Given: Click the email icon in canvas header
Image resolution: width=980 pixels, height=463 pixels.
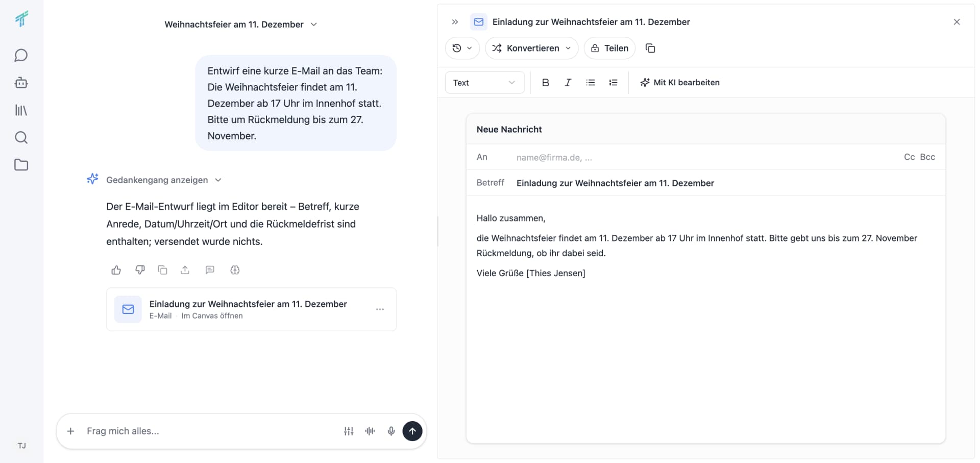Looking at the screenshot, I should tap(479, 22).
